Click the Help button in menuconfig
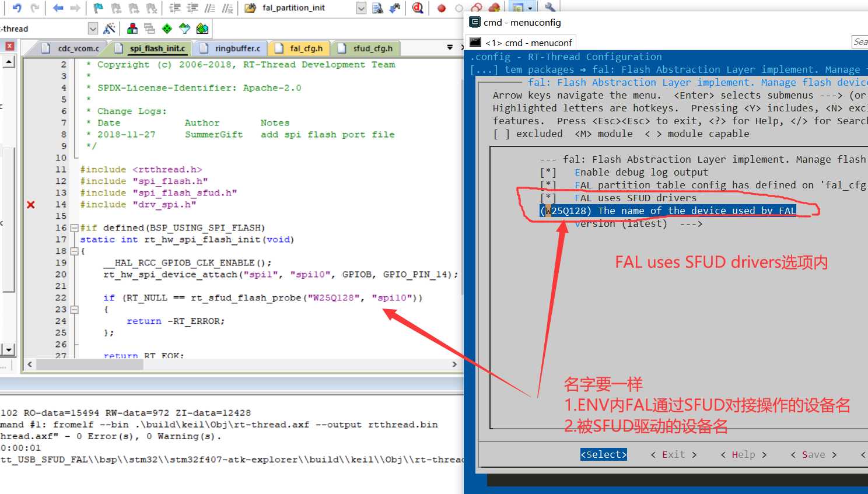The height and width of the screenshot is (494, 868). click(x=744, y=454)
